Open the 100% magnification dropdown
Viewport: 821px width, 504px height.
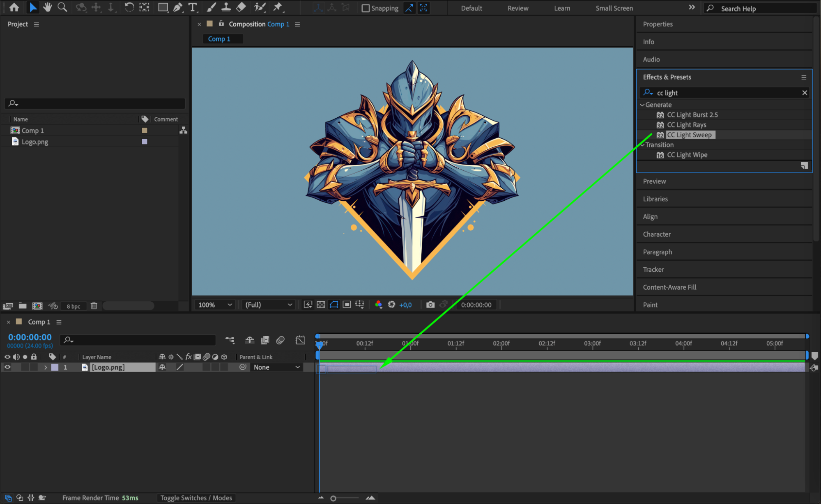[x=215, y=305]
